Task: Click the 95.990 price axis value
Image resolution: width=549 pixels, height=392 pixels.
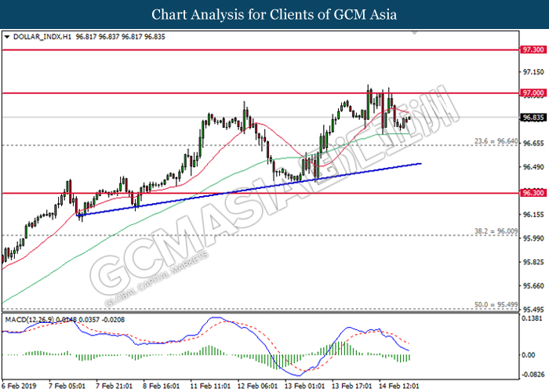Action: pos(533,238)
